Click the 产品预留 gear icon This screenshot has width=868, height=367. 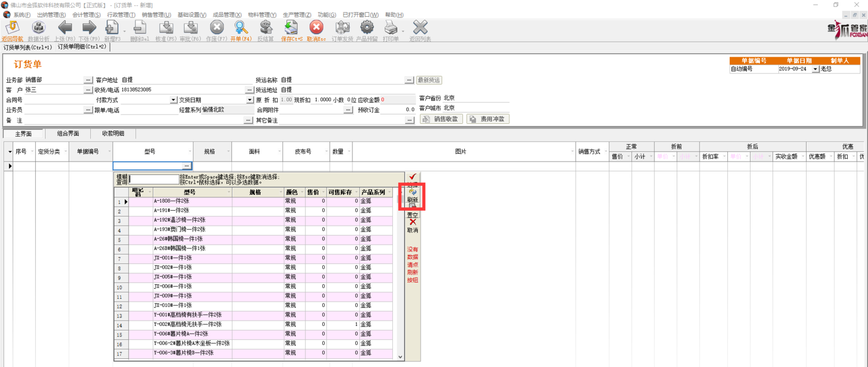pos(367,28)
